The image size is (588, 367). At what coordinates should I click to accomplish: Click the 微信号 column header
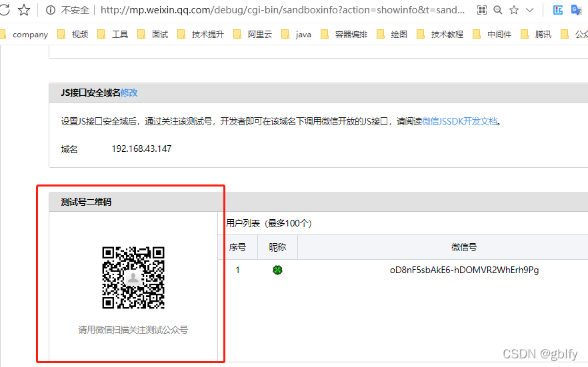(x=464, y=247)
